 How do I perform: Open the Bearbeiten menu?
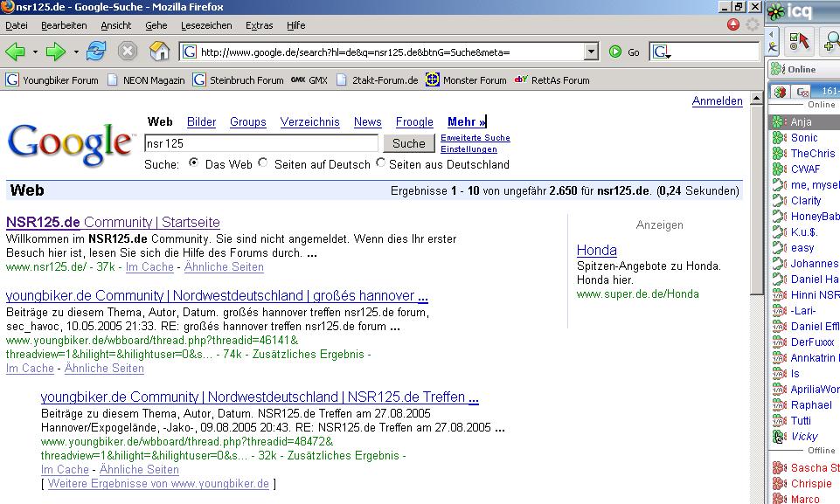(x=64, y=25)
